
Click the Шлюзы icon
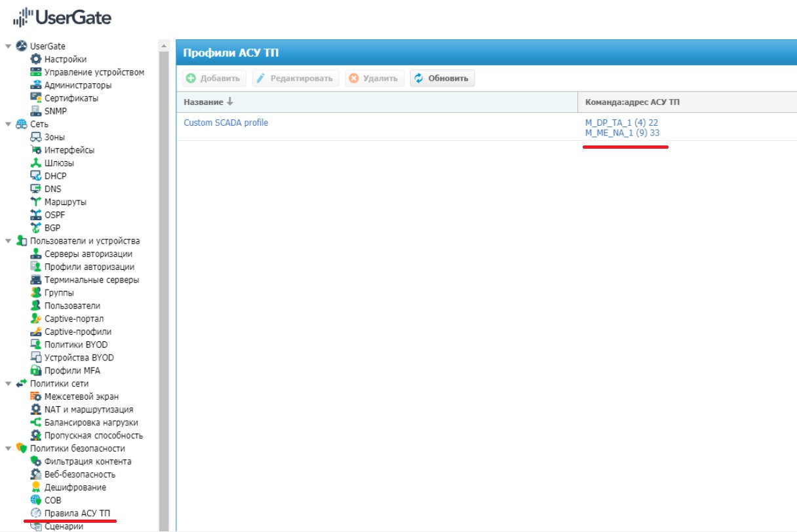point(36,163)
